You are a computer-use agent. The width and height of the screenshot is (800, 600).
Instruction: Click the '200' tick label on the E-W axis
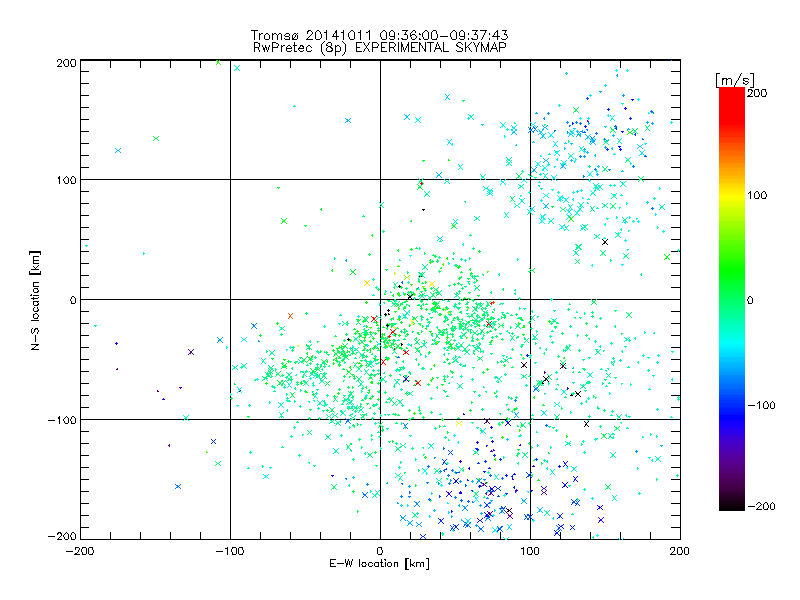(x=680, y=551)
